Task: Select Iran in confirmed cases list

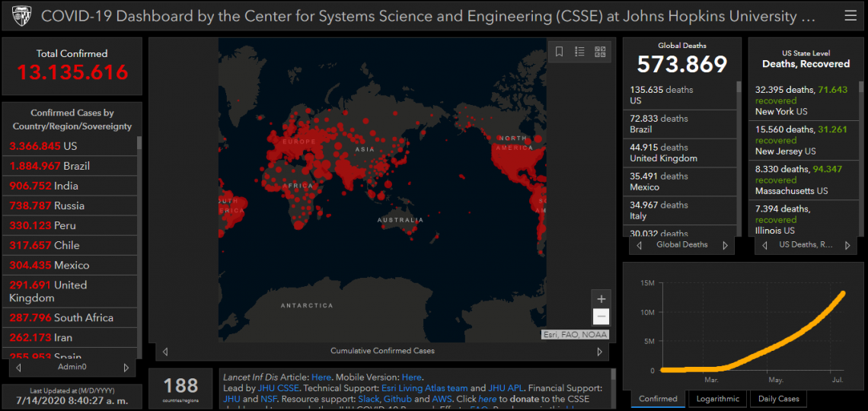Action: pos(70,338)
